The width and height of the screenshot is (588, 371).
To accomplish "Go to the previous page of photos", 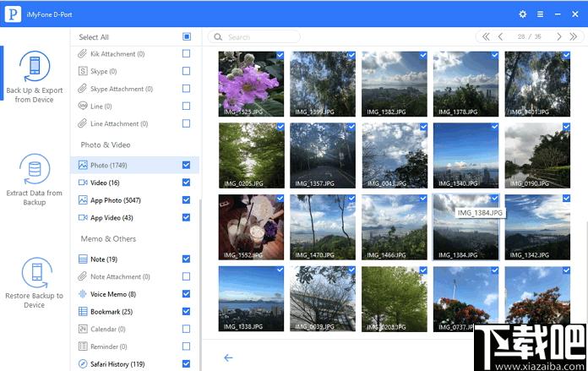I will 500,36.
